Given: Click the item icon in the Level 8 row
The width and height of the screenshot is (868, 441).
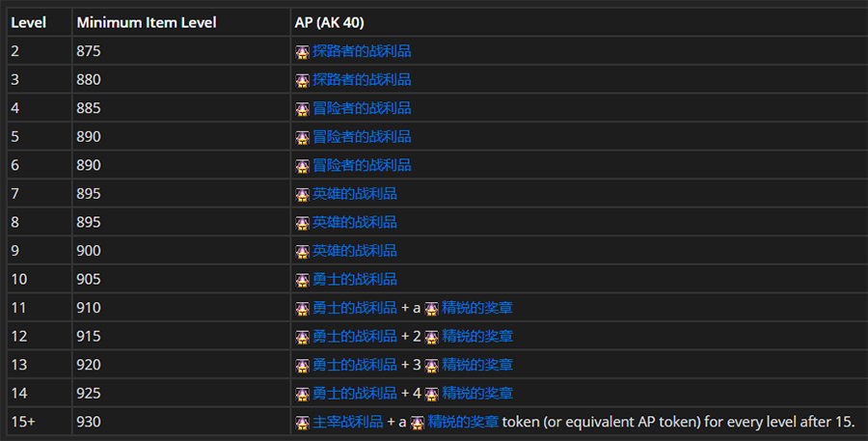Looking at the screenshot, I should click(x=302, y=223).
